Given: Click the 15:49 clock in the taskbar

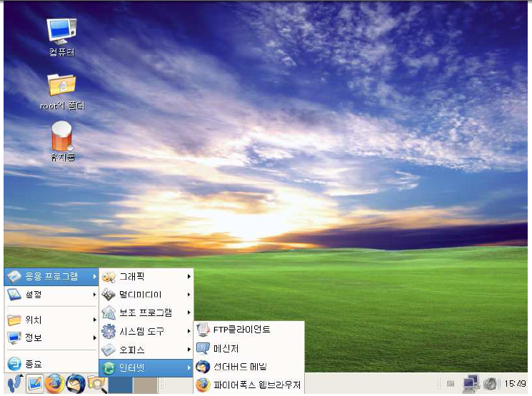Looking at the screenshot, I should [x=515, y=383].
